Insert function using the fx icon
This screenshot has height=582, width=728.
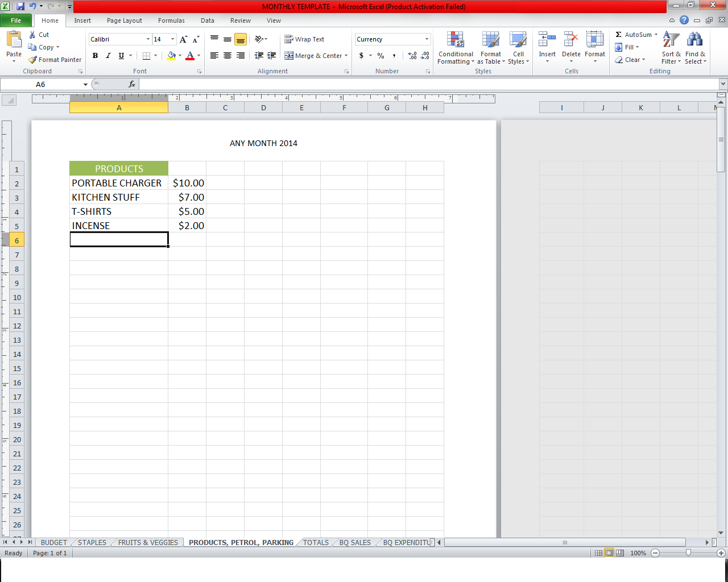coord(132,84)
